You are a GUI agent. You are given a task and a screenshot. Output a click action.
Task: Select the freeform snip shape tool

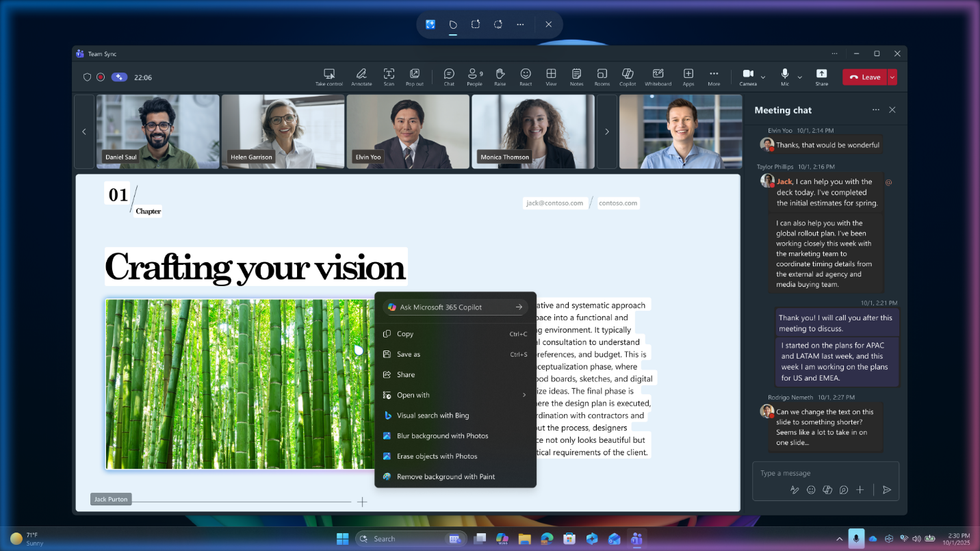[453, 24]
